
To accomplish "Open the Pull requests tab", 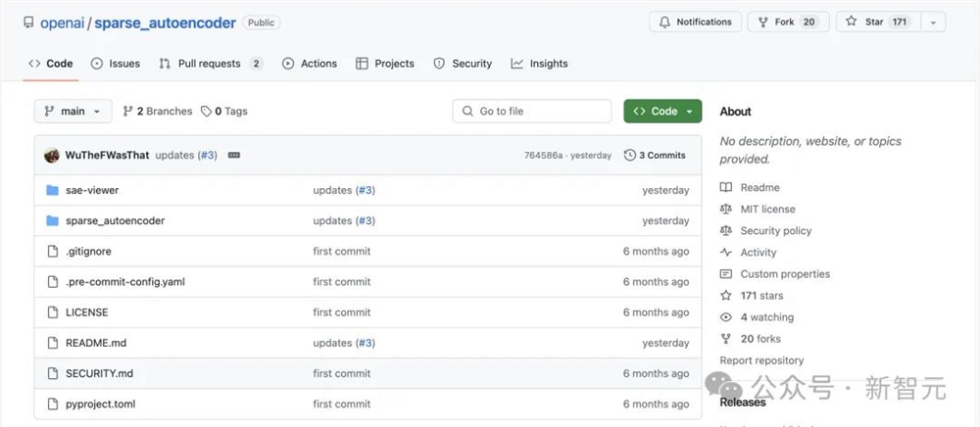I will [x=210, y=64].
